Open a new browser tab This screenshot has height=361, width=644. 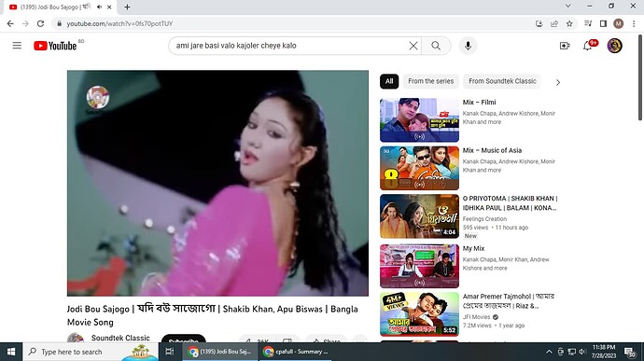pyautogui.click(x=127, y=7)
